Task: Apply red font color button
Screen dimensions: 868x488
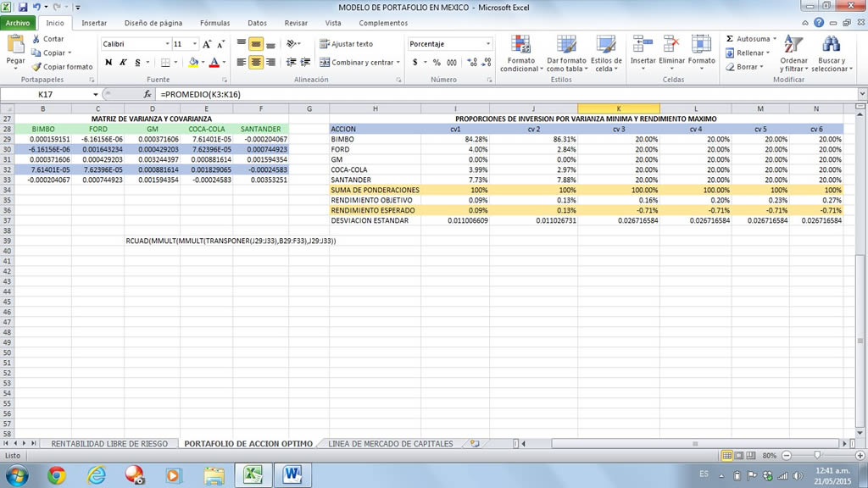Action: 214,63
